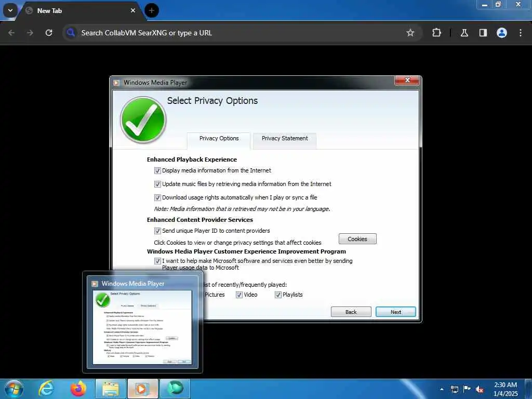Reload the current page
This screenshot has height=399, width=532.
(49, 33)
